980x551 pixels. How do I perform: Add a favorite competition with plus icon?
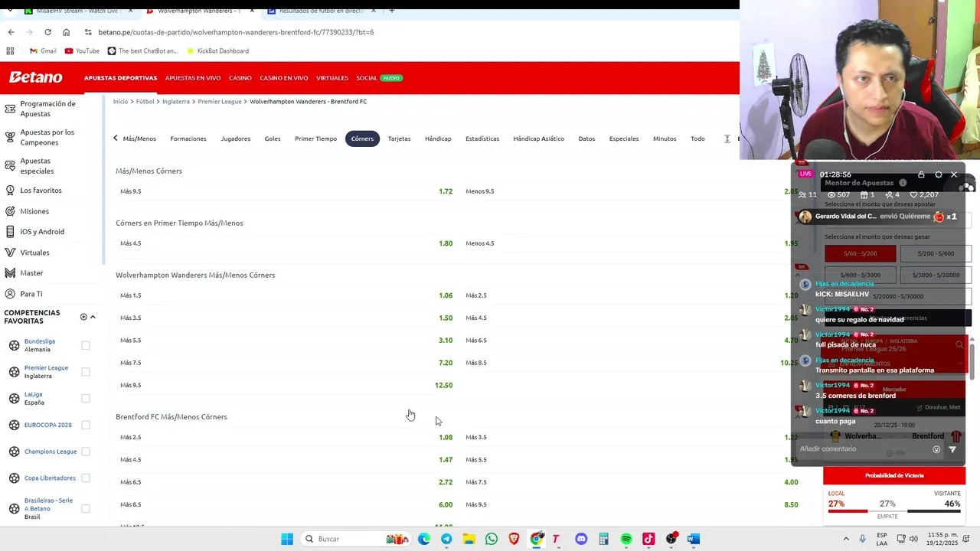[83, 317]
